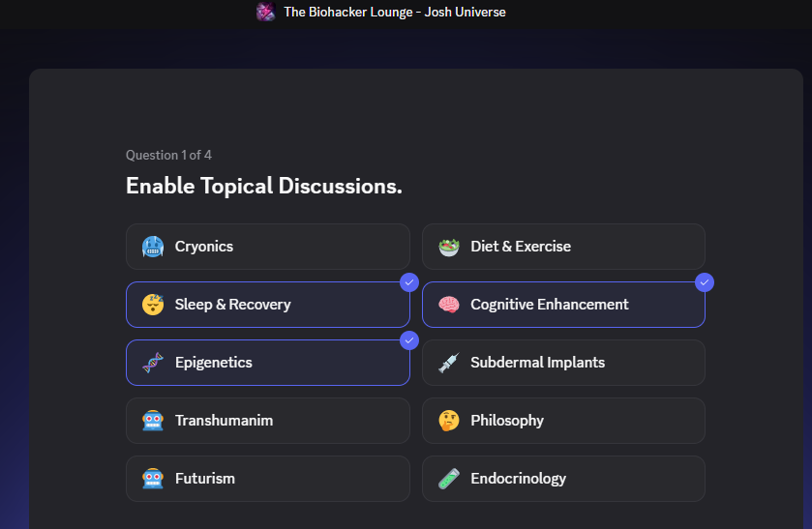Click the DNA helix emoji for Epigenetics
Image resolution: width=812 pixels, height=529 pixels.
coord(153,363)
